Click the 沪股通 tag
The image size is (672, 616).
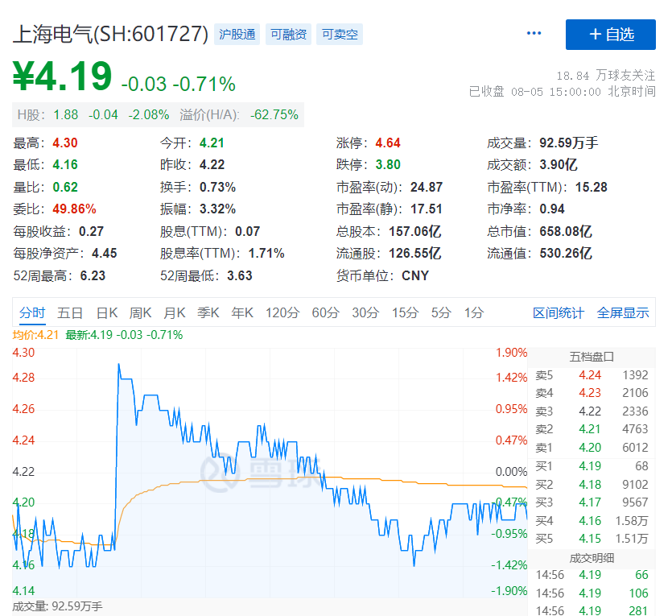[x=237, y=35]
